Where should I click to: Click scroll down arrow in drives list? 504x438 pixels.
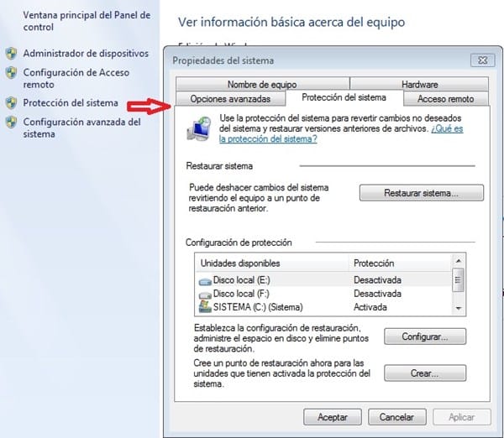(459, 308)
